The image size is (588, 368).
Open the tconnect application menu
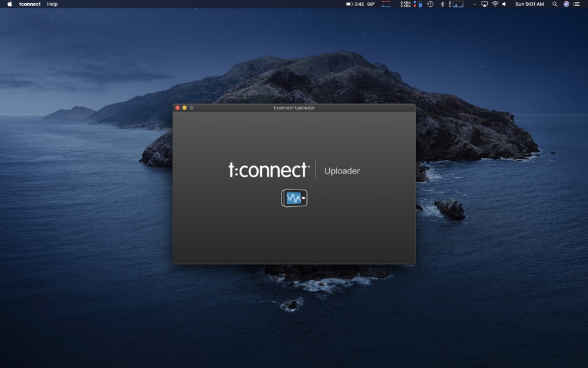click(30, 4)
